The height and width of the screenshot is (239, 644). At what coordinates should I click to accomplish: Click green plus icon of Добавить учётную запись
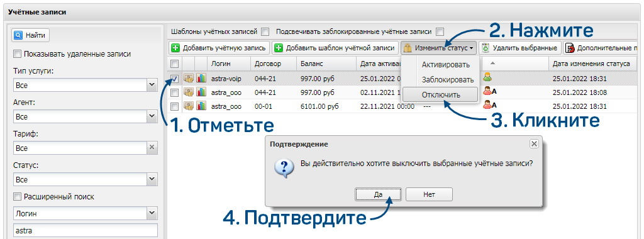point(176,48)
